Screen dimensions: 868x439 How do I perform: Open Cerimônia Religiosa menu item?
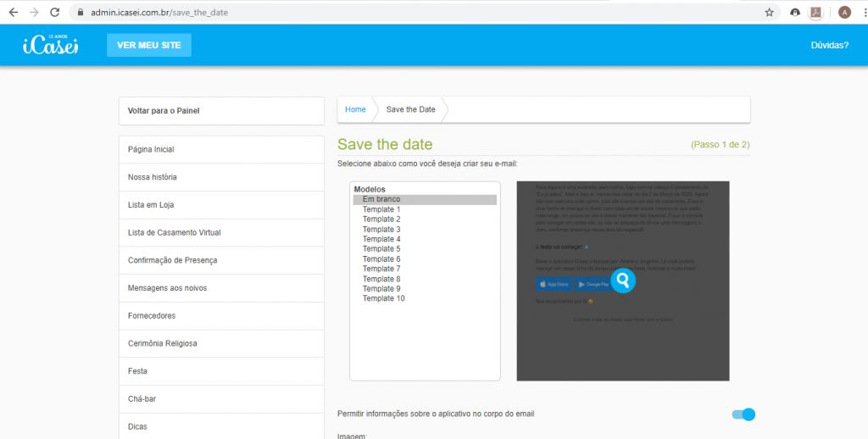(221, 343)
